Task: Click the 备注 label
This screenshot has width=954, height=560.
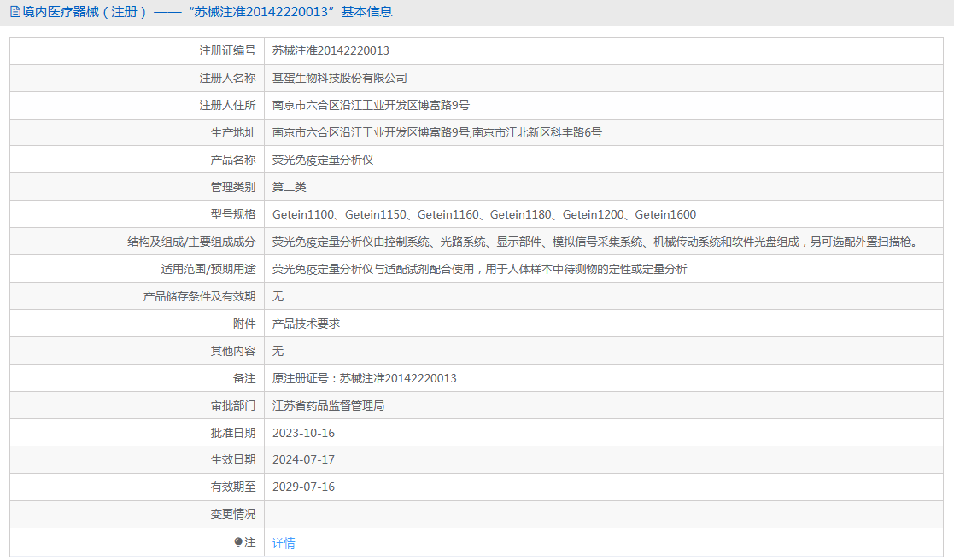Action: 244,379
